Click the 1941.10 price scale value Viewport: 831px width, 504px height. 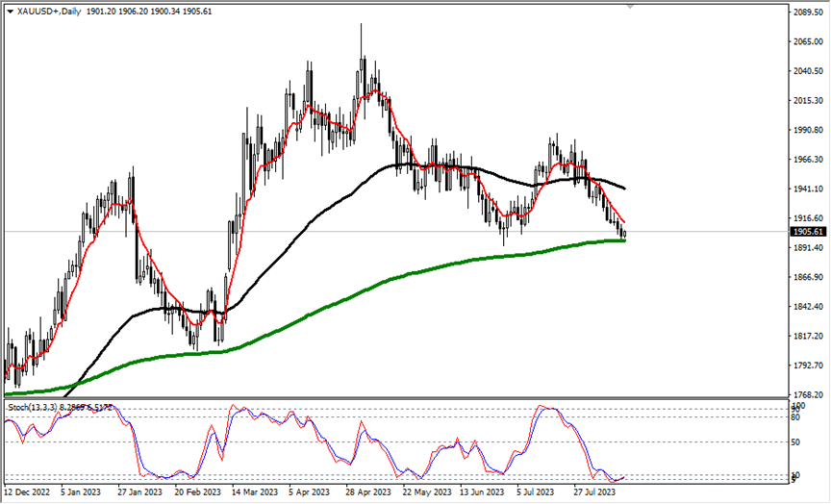(806, 189)
